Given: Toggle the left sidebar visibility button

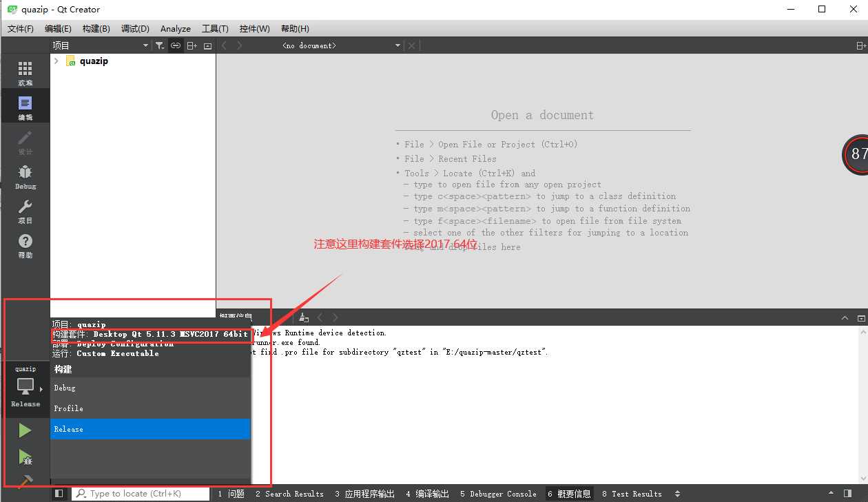Looking at the screenshot, I should 59,494.
